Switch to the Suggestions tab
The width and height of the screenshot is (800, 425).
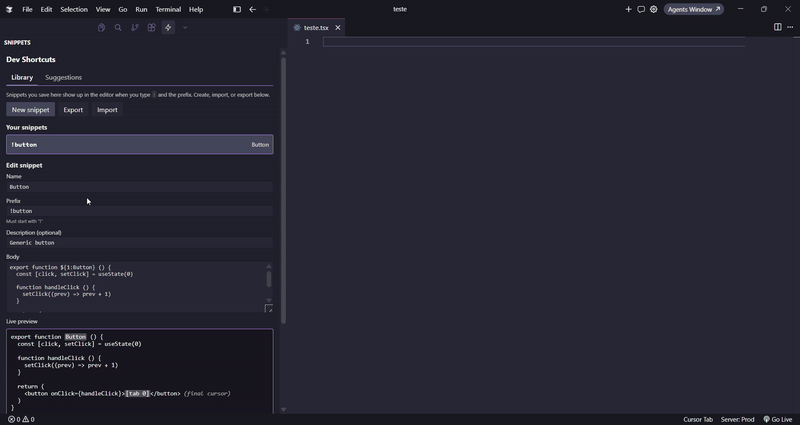(63, 78)
